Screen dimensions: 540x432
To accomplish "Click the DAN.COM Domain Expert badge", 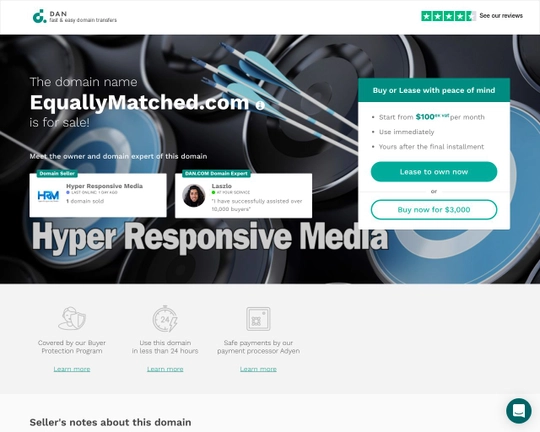I will [216, 173].
